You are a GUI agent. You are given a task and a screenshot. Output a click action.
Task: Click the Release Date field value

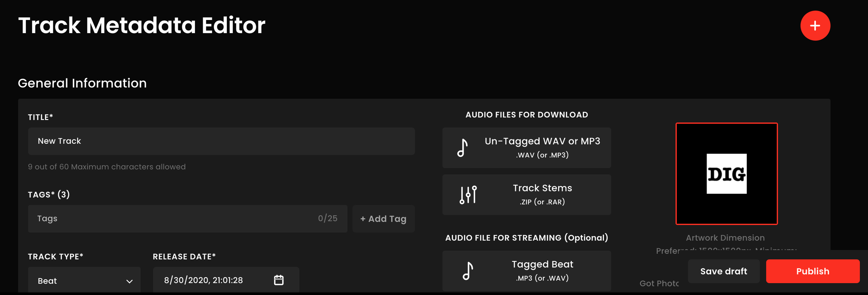[x=203, y=280]
